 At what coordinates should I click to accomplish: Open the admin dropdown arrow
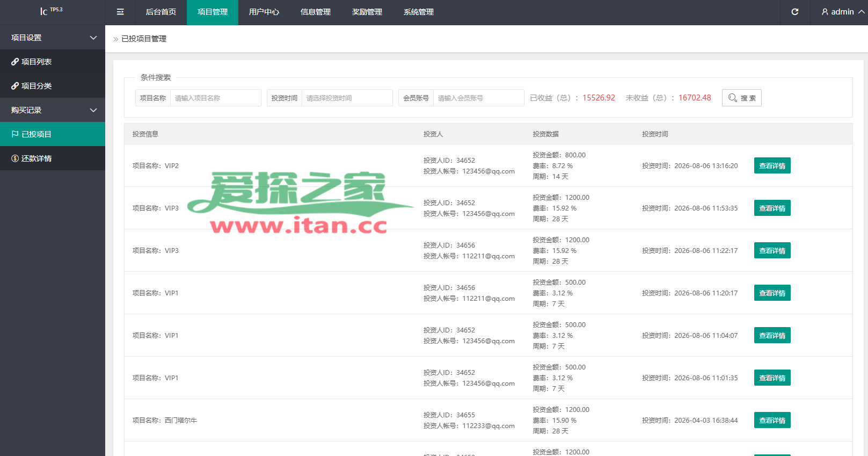pyautogui.click(x=861, y=12)
